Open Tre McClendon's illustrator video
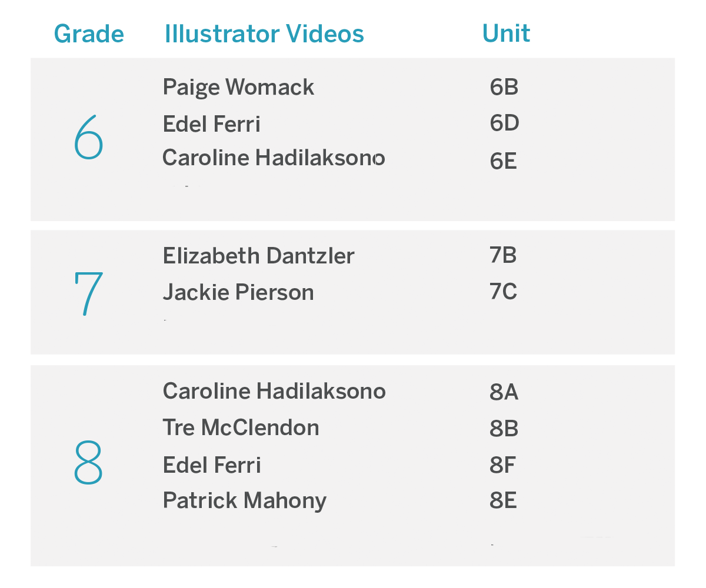 coord(241,428)
